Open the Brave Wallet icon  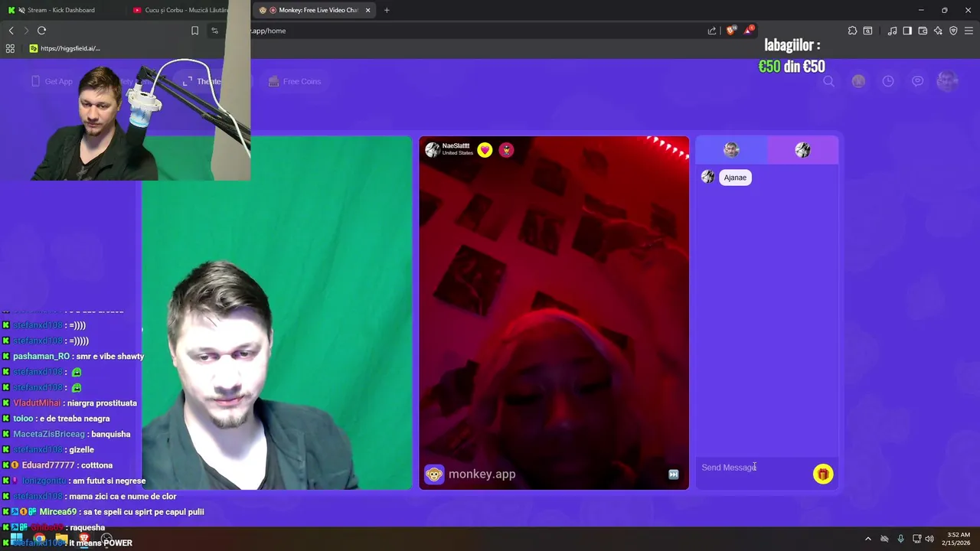pyautogui.click(x=923, y=31)
